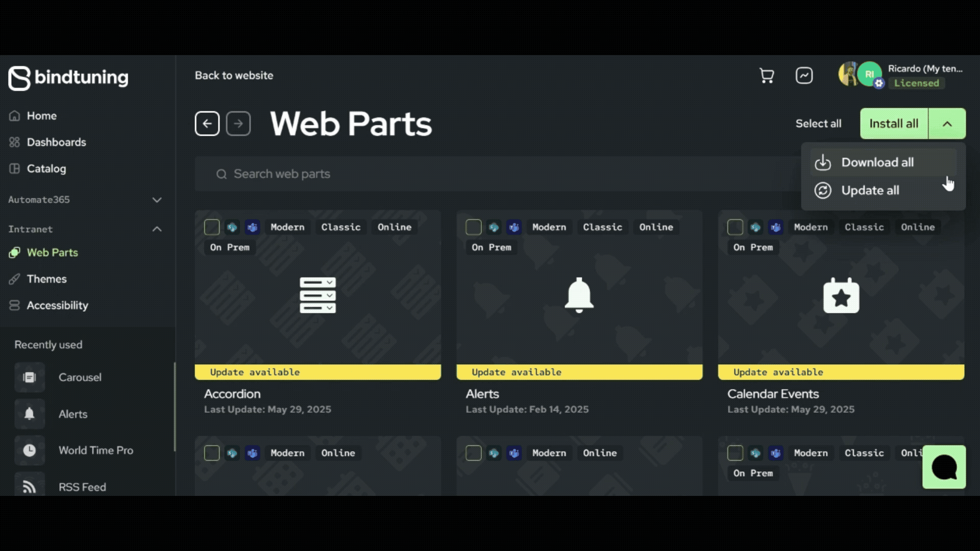Click the bindtuning logo
This screenshot has width=980, height=551.
click(68, 78)
